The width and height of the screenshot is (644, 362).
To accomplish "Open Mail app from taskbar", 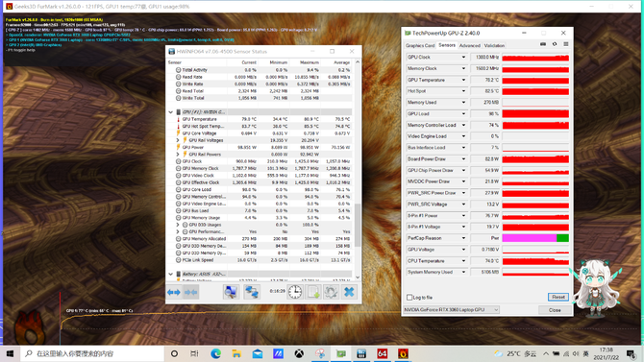I will tap(258, 353).
